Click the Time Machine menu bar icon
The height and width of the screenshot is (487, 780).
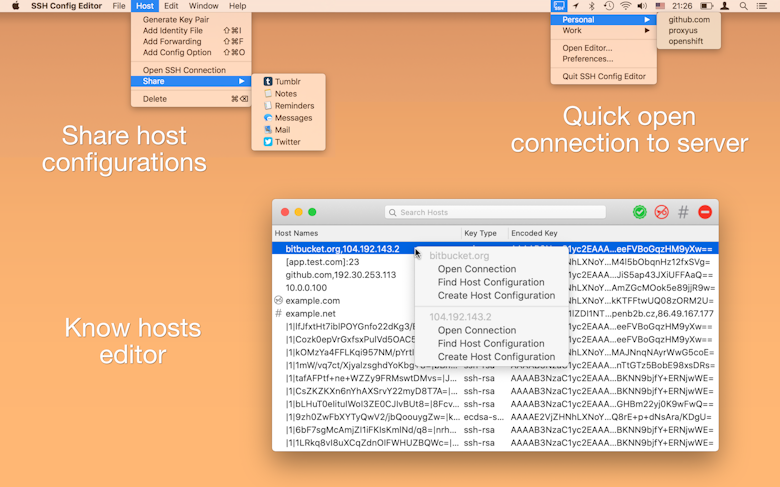608,6
